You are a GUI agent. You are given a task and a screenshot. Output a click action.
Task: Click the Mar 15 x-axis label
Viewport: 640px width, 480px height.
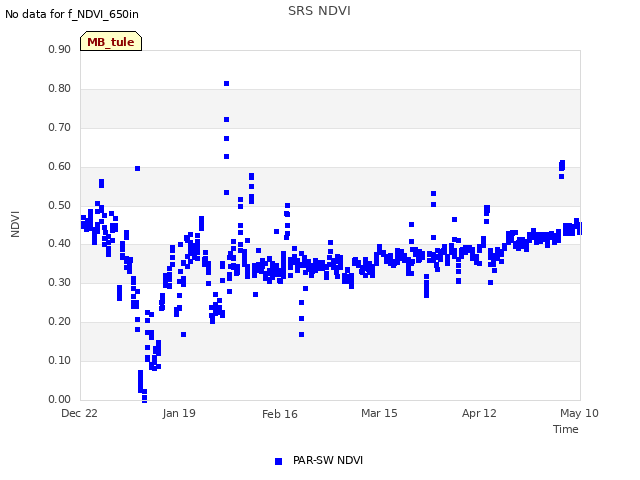379,413
